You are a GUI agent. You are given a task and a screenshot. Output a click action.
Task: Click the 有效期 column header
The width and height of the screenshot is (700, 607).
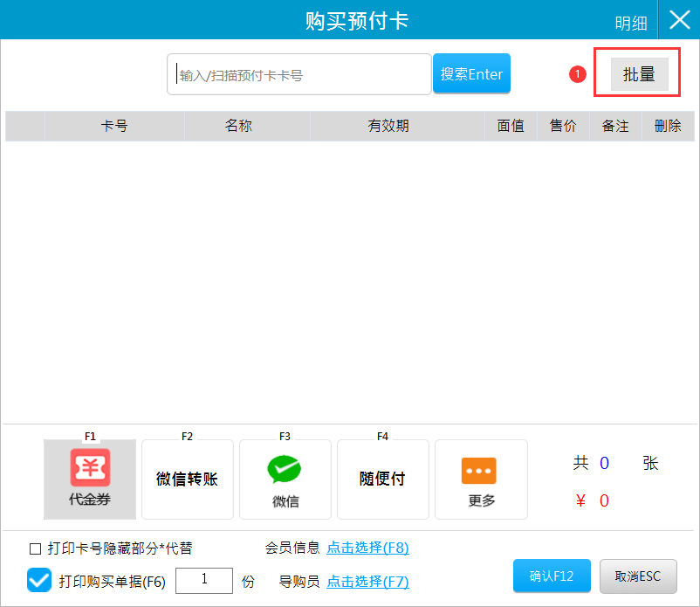tap(388, 126)
